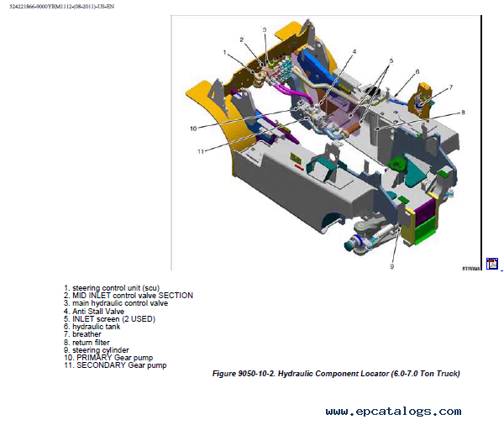Select legend line "9. steering cylinder"
The height and width of the screenshot is (425, 504).
click(96, 350)
